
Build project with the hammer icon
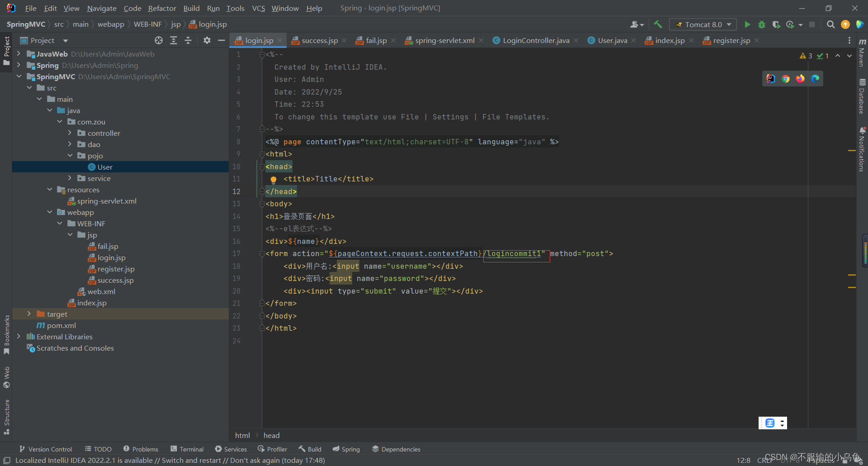(x=658, y=24)
